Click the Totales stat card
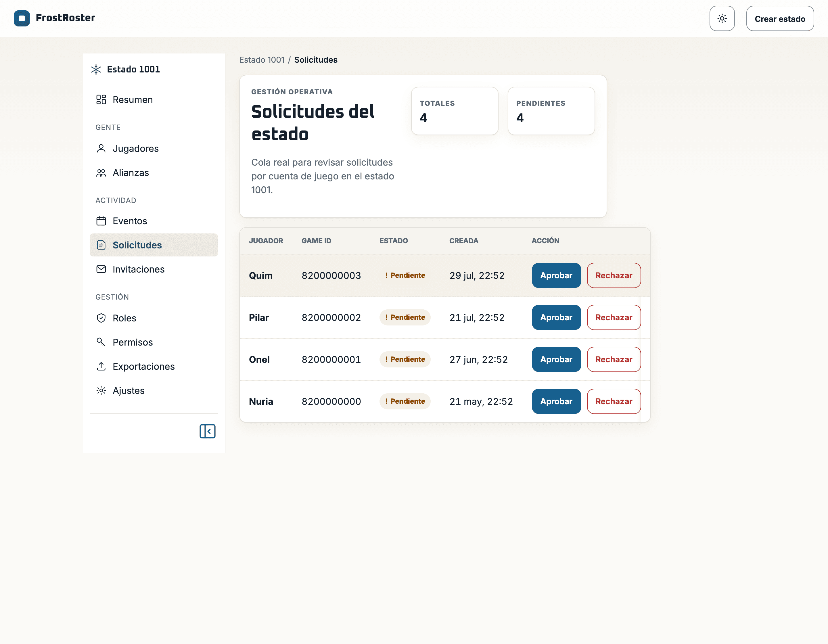 454,111
